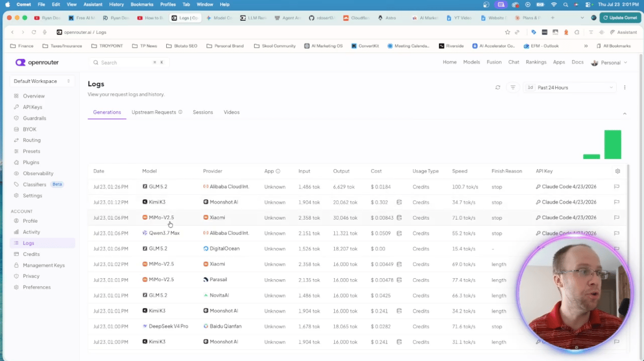Click the info icon beside the App column header
The image size is (644, 361).
278,171
